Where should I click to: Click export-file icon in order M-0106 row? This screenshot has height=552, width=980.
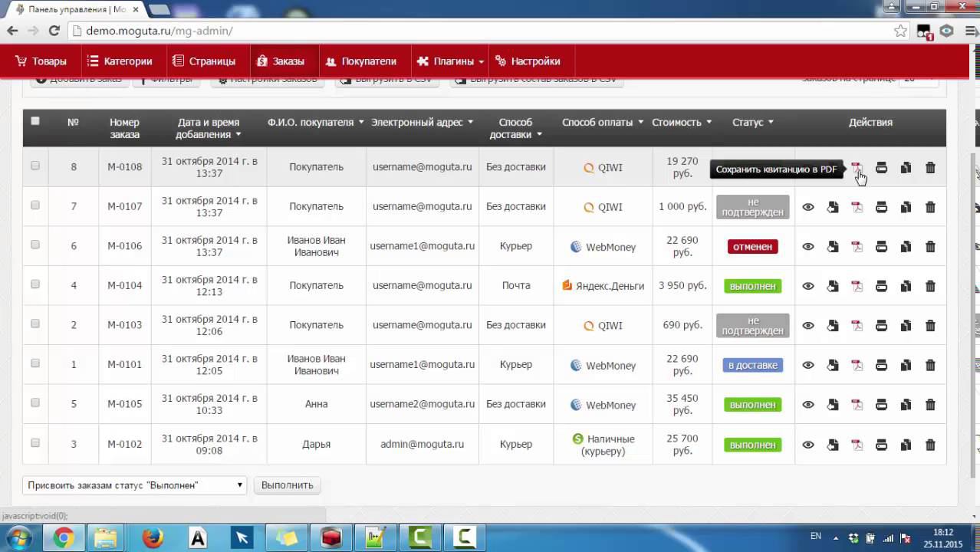832,247
